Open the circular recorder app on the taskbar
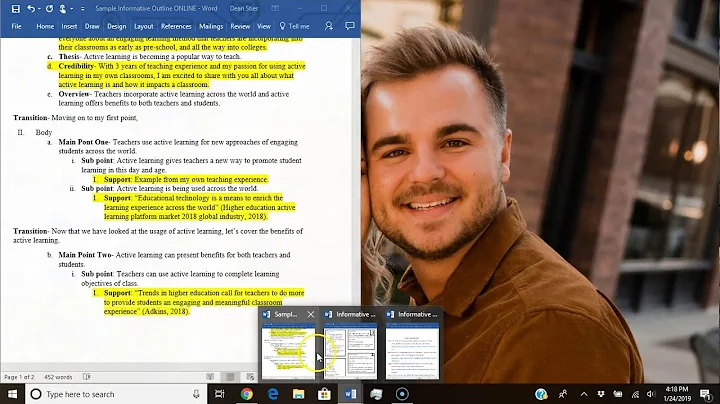Screen dimensions: 720x404 [x=402, y=394]
